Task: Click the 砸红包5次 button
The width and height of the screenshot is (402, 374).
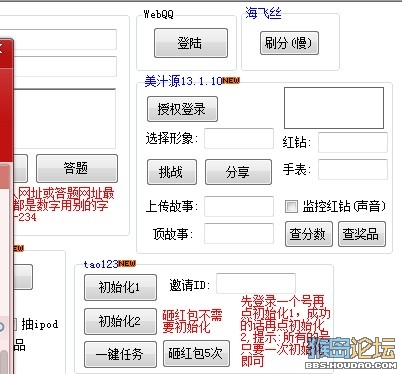Action: pos(196,354)
